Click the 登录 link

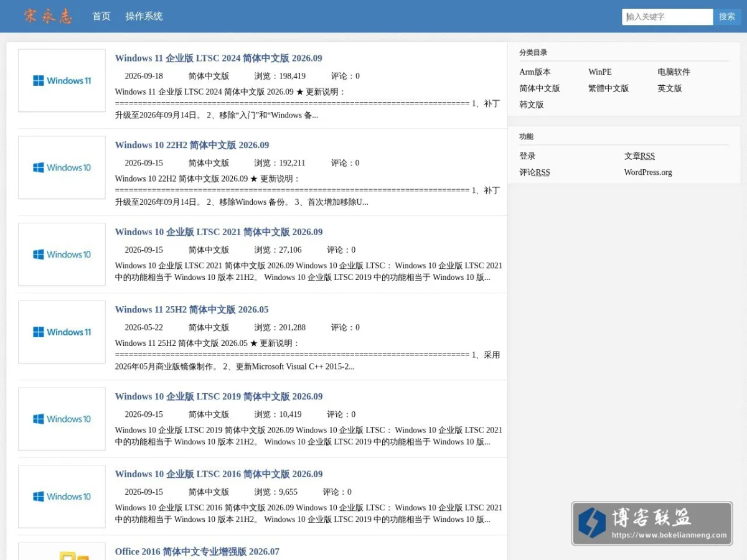(527, 156)
